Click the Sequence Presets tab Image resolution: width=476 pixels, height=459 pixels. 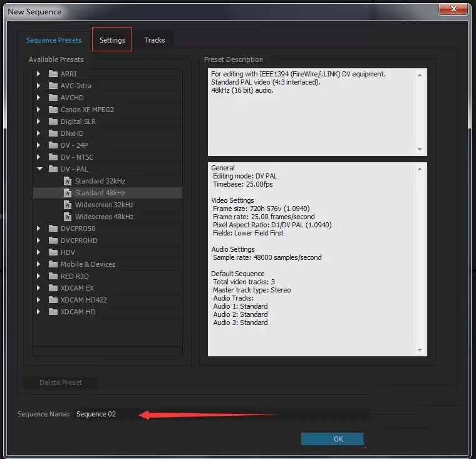[x=54, y=40]
